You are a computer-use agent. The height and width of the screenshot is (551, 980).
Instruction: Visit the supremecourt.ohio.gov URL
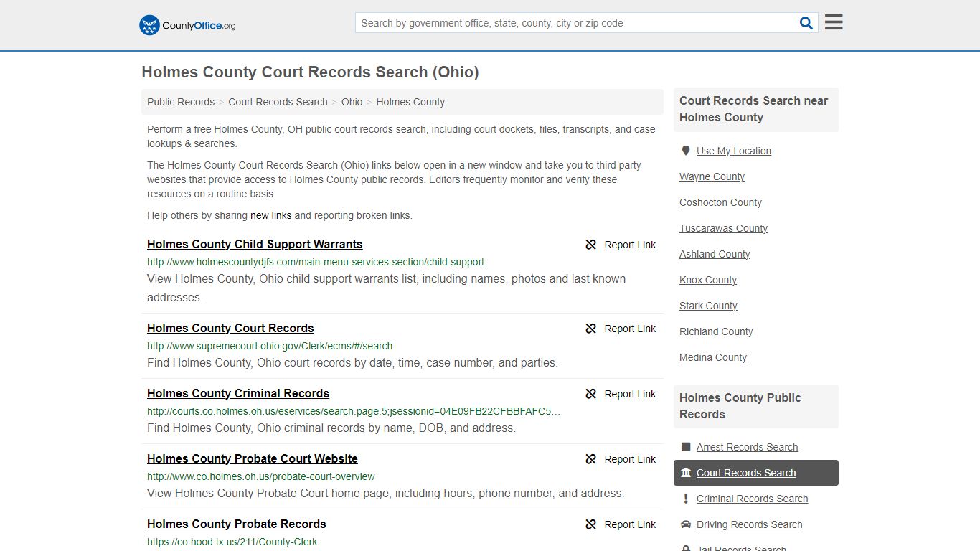tap(270, 346)
